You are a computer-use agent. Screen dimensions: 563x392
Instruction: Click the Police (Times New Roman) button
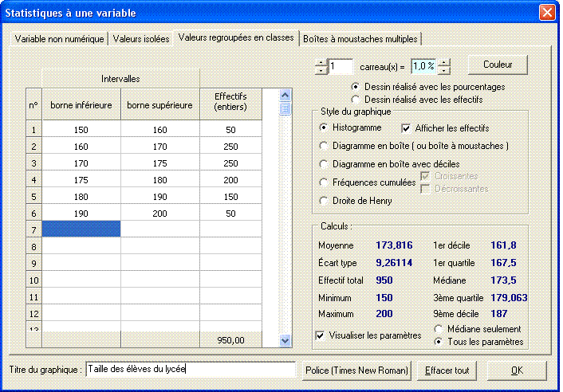coord(356,370)
